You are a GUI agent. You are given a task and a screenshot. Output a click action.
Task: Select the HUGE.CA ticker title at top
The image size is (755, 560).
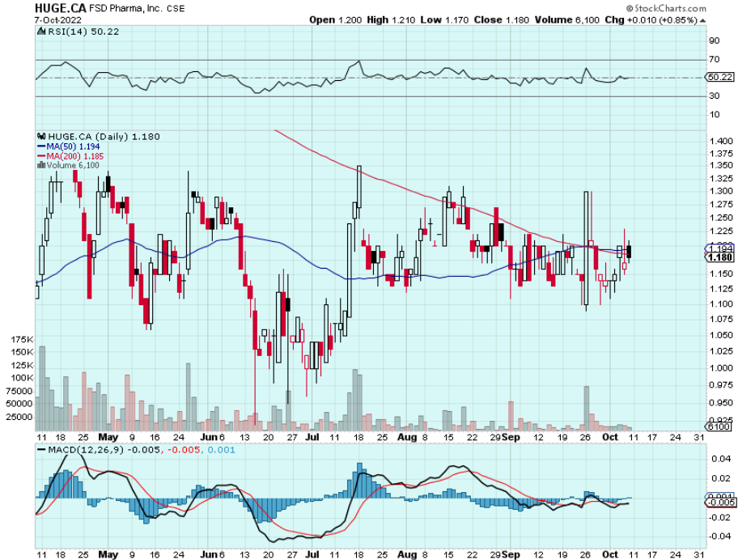[61, 8]
